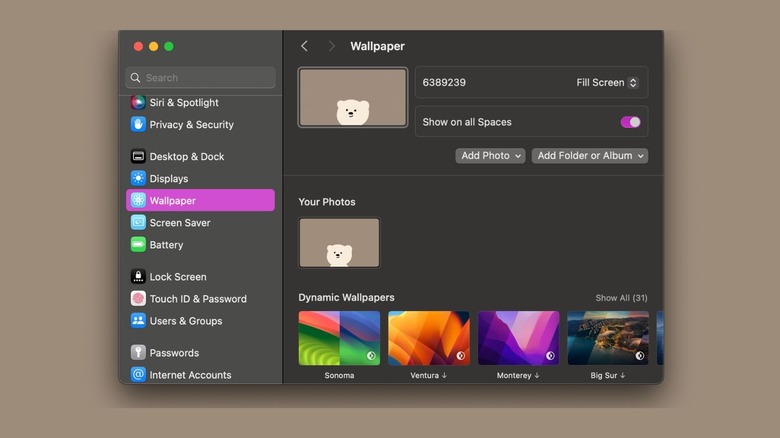Open Internet Accounts settings
Viewport: 780px width, 438px height.
[190, 374]
